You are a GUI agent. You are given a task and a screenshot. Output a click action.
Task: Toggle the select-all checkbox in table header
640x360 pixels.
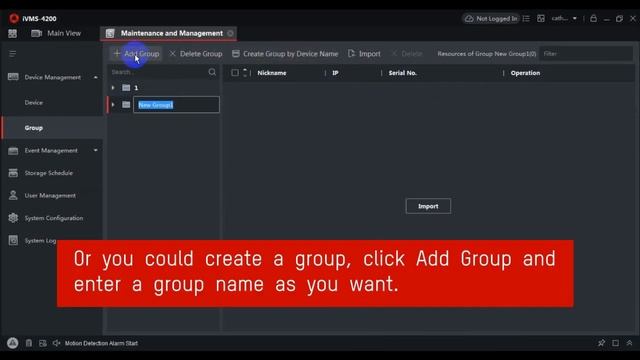click(235, 73)
